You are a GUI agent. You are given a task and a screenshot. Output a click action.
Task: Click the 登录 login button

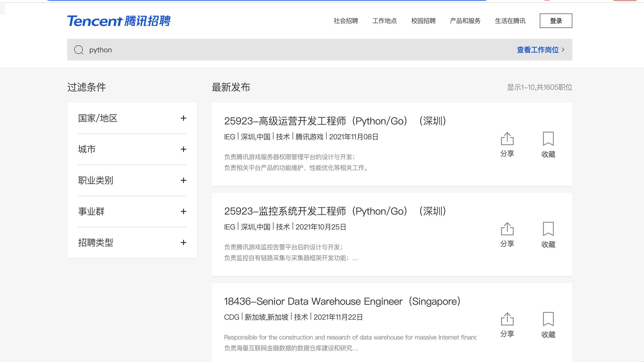pyautogui.click(x=556, y=21)
